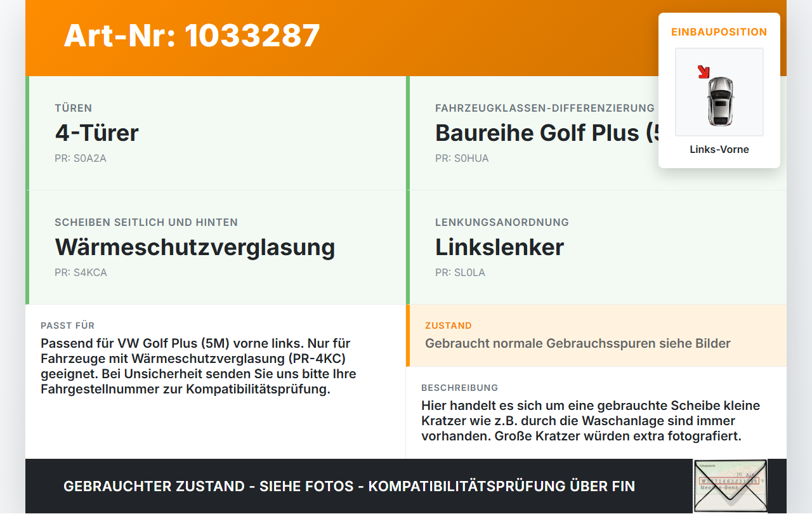This screenshot has width=812, height=514.
Task: Click the 4-Türer value
Action: 96,133
